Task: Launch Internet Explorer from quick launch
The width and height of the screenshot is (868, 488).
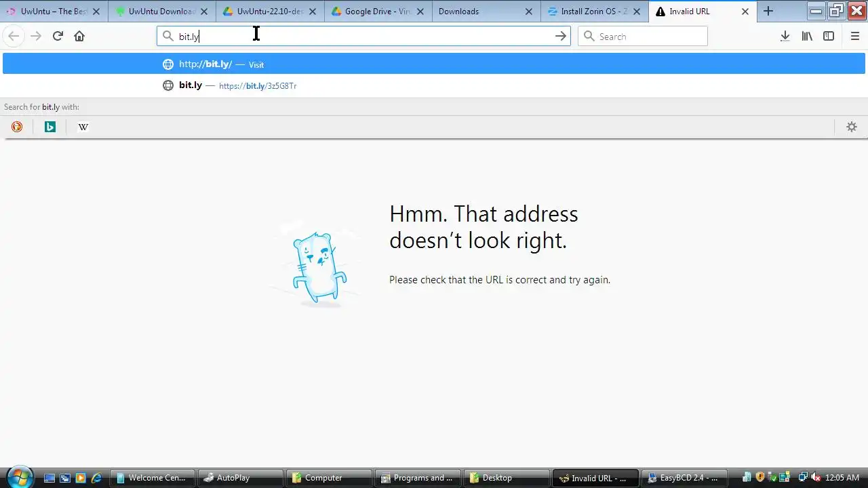Action: coord(96,478)
